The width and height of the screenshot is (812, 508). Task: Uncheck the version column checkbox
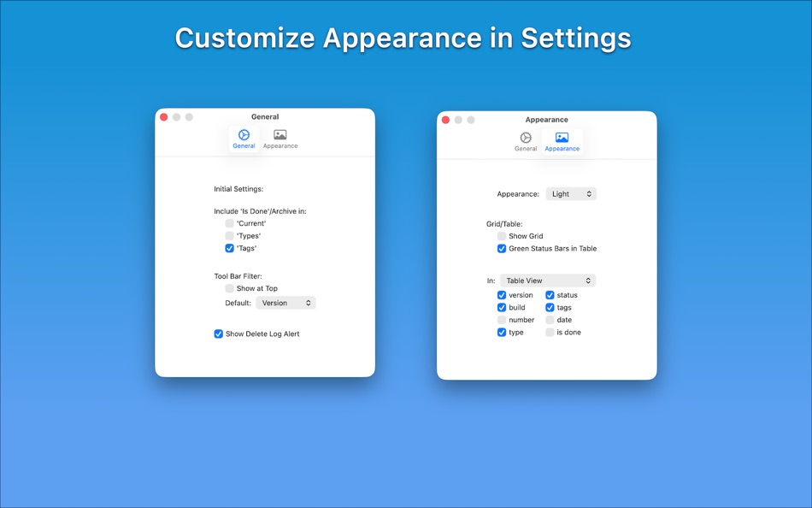(502, 294)
